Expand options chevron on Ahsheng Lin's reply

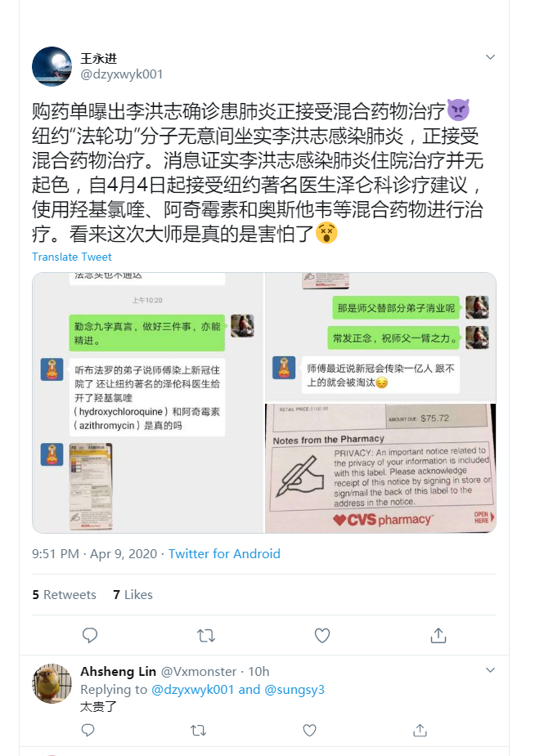490,670
